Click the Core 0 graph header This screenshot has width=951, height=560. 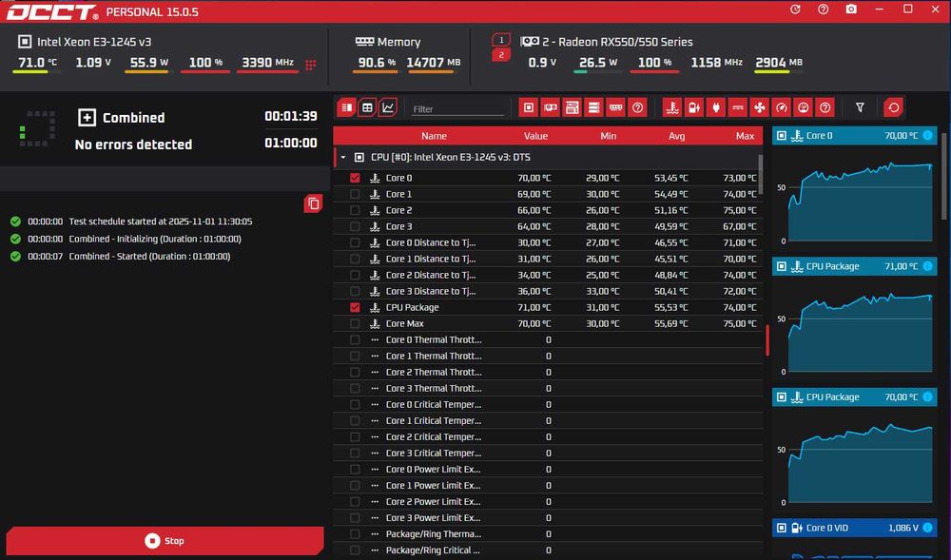click(x=854, y=135)
